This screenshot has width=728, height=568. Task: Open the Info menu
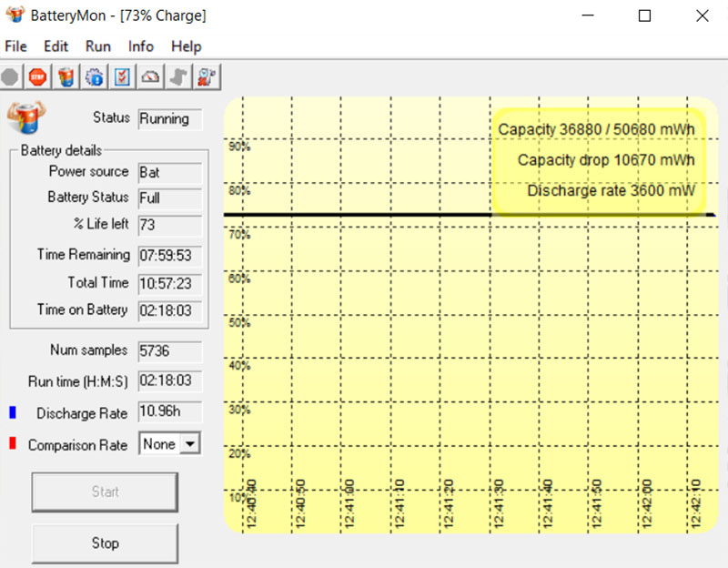[141, 46]
